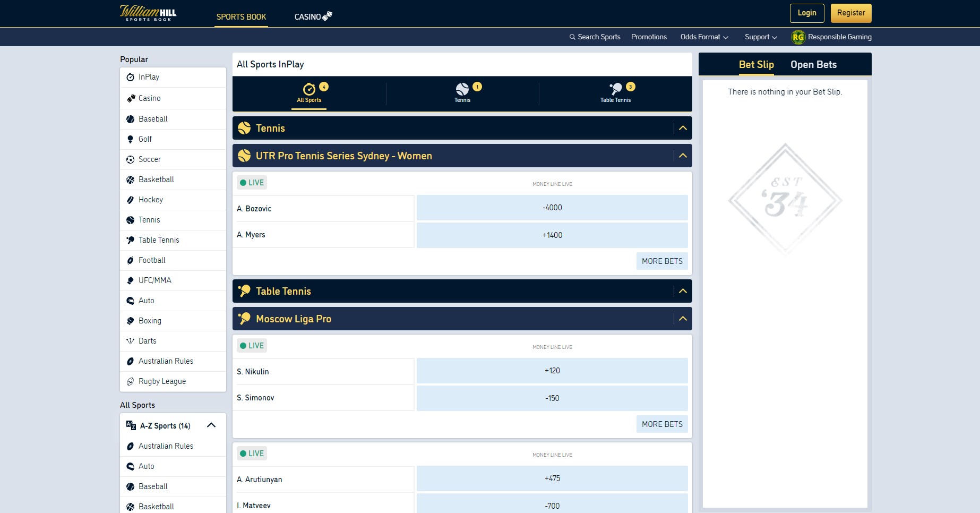Click A. Bozovic player name
The image size is (980, 513).
(x=254, y=209)
